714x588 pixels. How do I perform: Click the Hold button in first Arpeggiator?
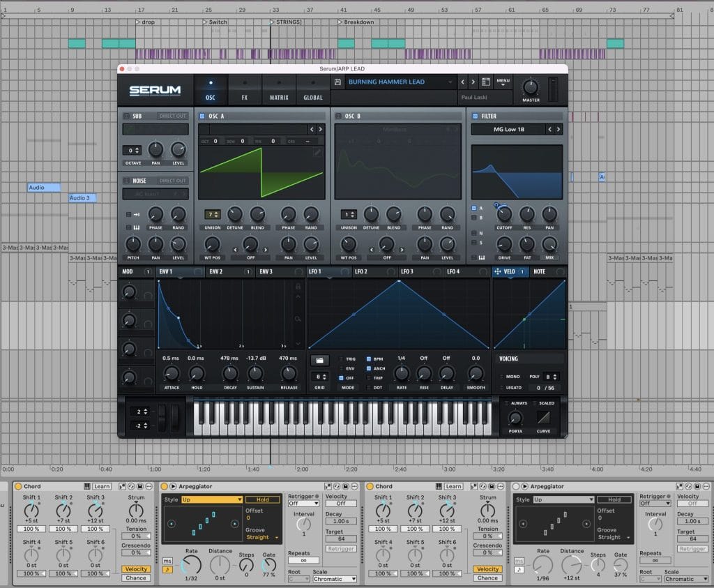tap(263, 499)
